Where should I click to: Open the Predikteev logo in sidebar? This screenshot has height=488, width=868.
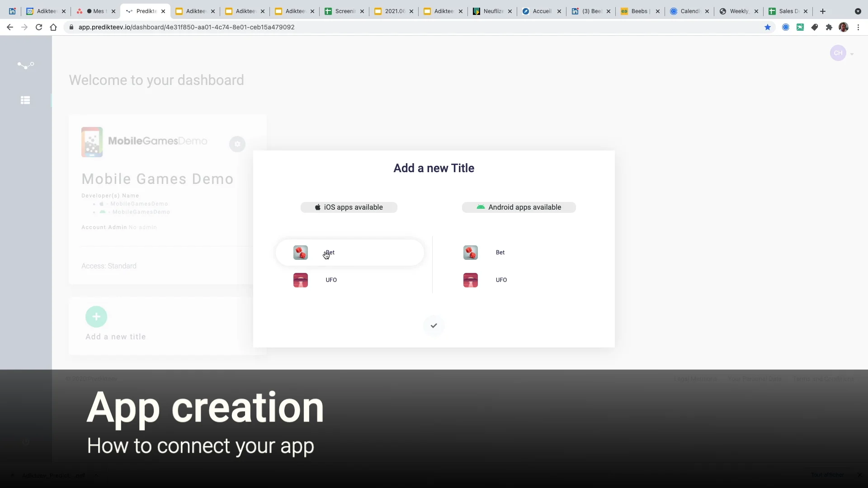[26, 66]
